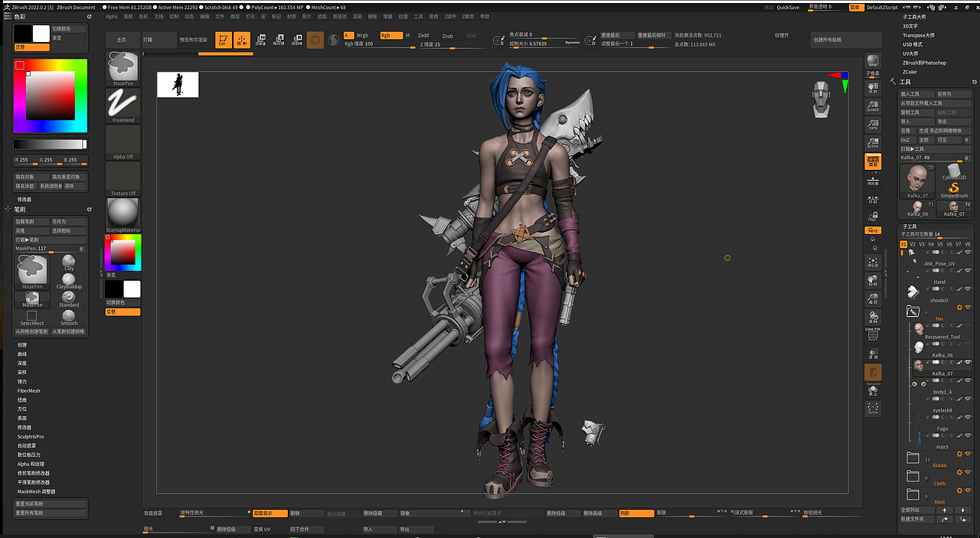The height and width of the screenshot is (538, 980).
Task: Pick the Clay brush
Action: click(69, 262)
